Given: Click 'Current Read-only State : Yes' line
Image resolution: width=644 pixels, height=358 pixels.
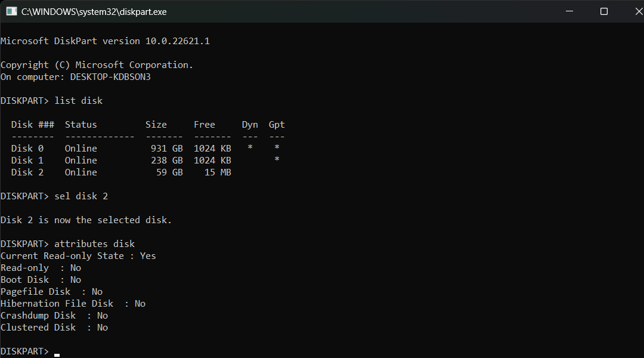Looking at the screenshot, I should tap(79, 255).
